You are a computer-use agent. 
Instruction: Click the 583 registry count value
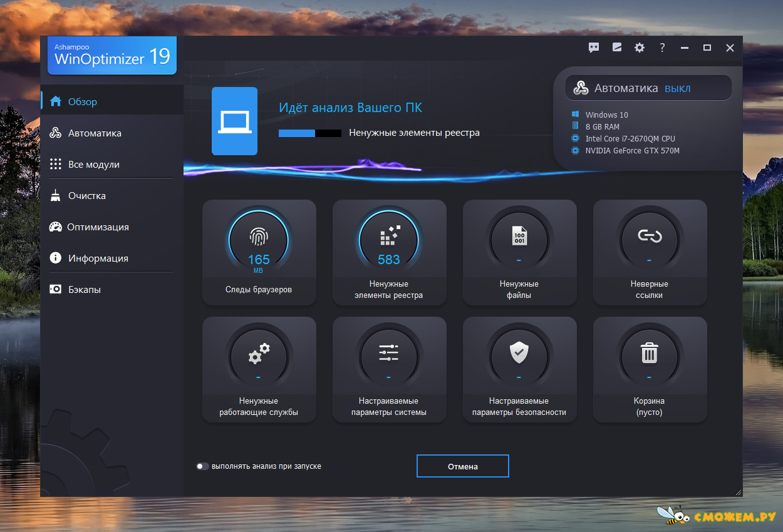(389, 259)
